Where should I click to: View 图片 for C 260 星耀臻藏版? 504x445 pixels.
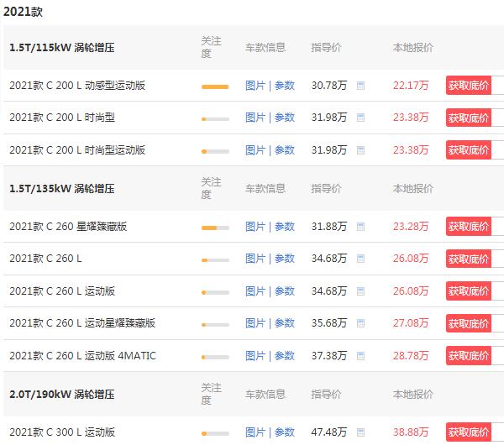pyautogui.click(x=255, y=227)
